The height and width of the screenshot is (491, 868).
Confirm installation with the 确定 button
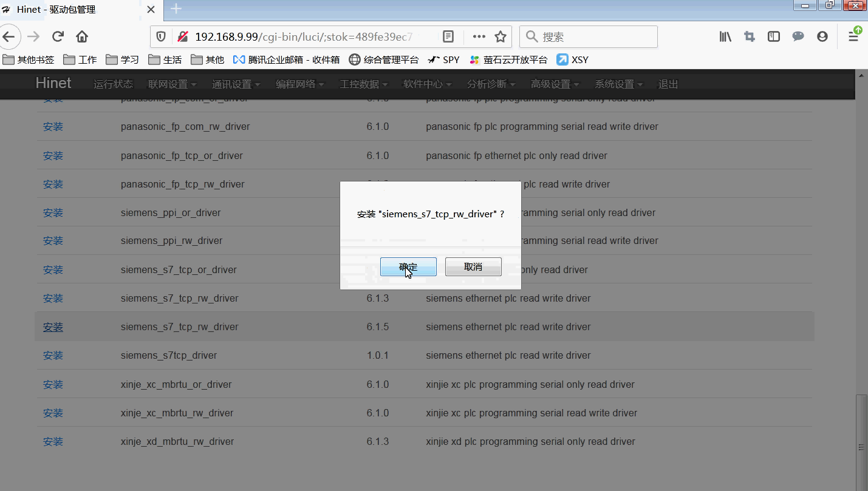coord(408,267)
